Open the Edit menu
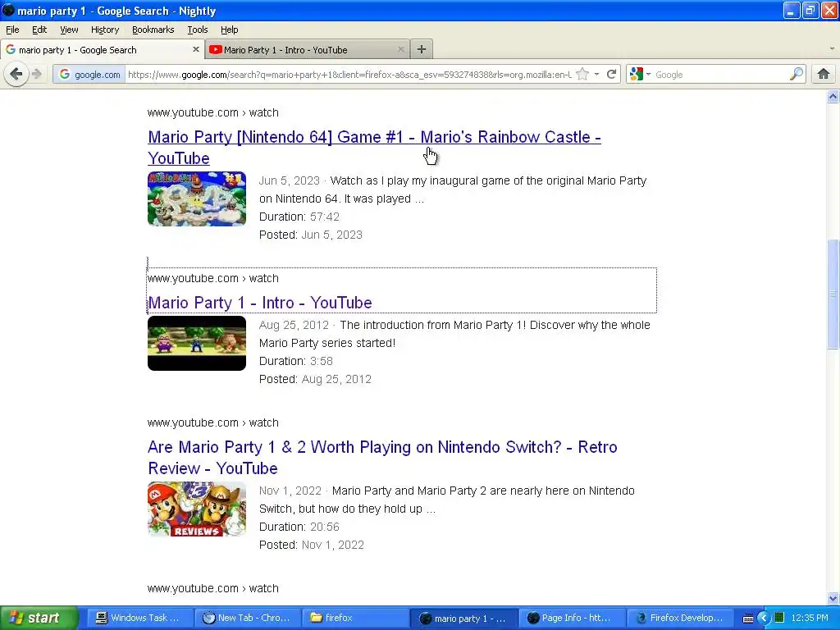840x630 pixels. tap(39, 30)
